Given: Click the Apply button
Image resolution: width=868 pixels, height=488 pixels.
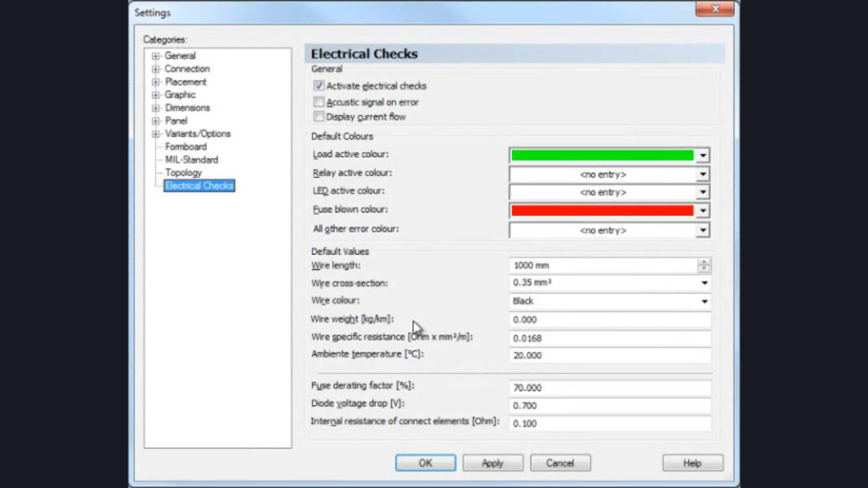Looking at the screenshot, I should pos(492,463).
